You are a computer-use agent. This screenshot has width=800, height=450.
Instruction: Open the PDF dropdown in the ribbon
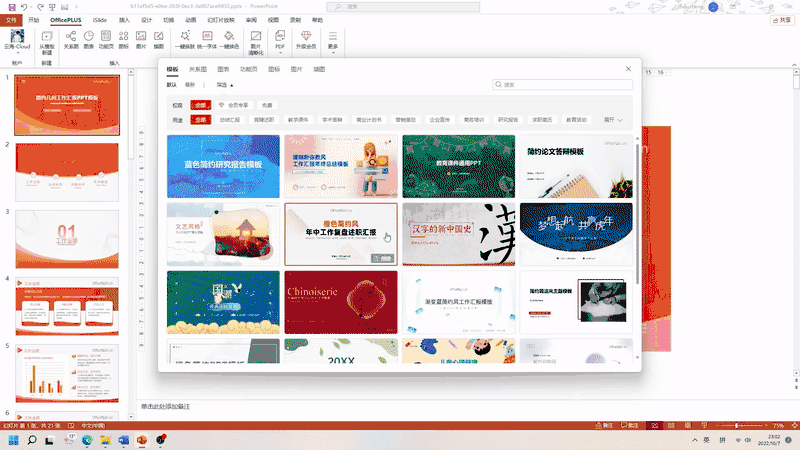pyautogui.click(x=280, y=42)
